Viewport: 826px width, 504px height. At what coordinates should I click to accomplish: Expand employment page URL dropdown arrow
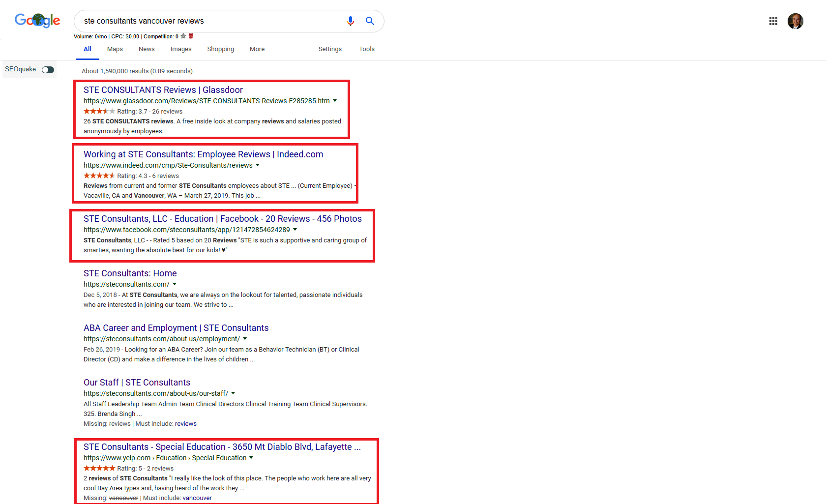tap(245, 339)
